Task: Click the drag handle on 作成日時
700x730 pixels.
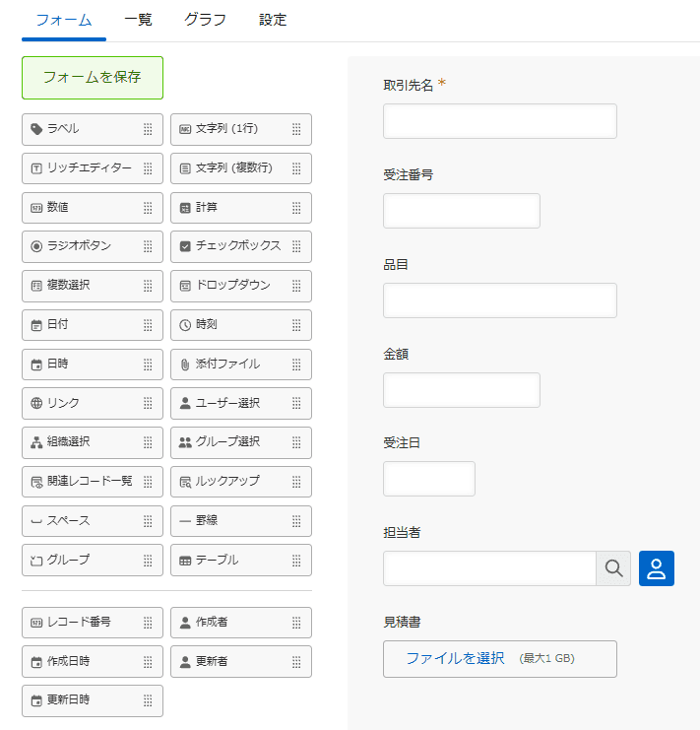Action: click(x=148, y=662)
